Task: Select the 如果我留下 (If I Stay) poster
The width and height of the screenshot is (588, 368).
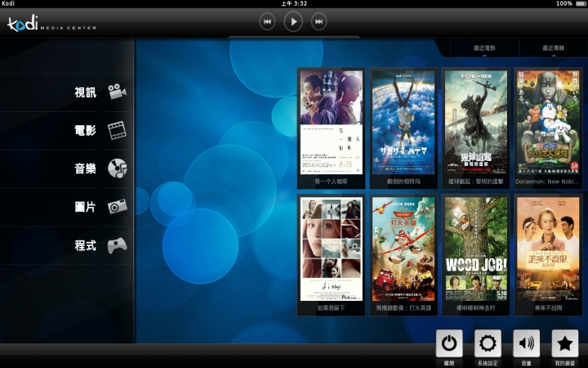Action: pos(331,249)
